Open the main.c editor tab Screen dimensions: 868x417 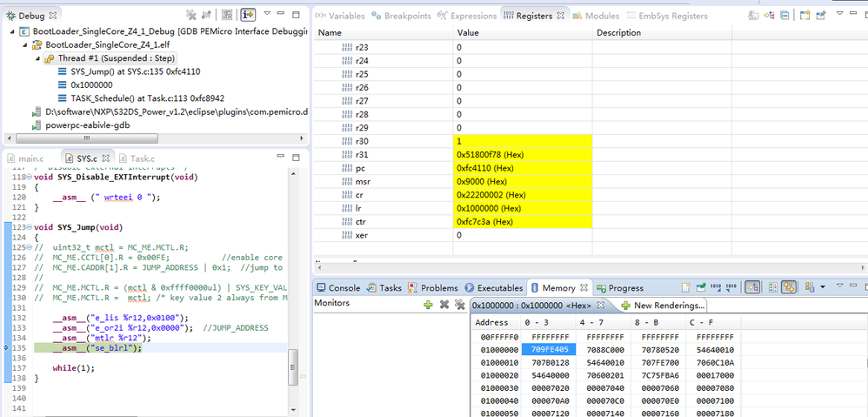coord(25,158)
